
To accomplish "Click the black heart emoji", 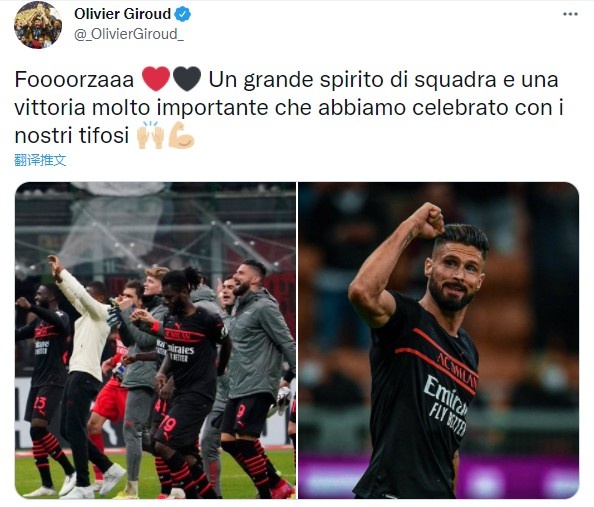I will (x=187, y=79).
